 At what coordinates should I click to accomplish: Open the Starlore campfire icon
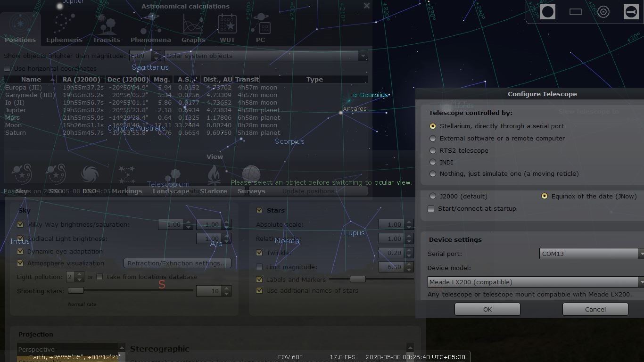[214, 174]
